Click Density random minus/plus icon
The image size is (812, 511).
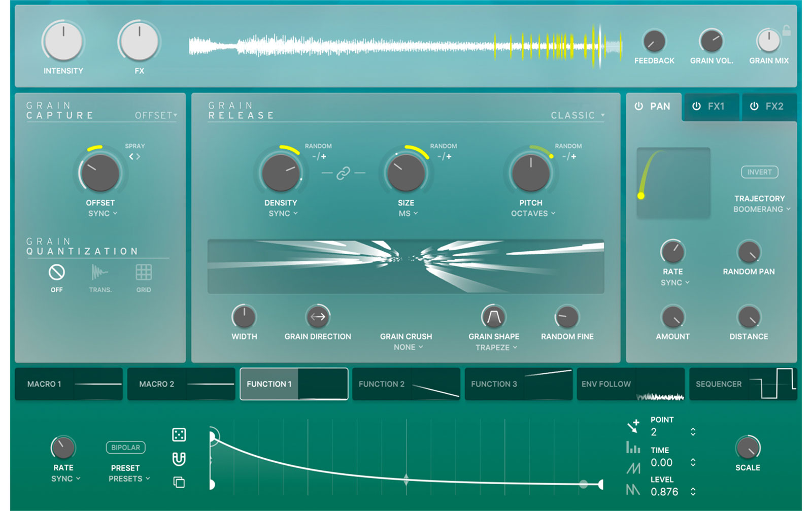click(x=319, y=157)
